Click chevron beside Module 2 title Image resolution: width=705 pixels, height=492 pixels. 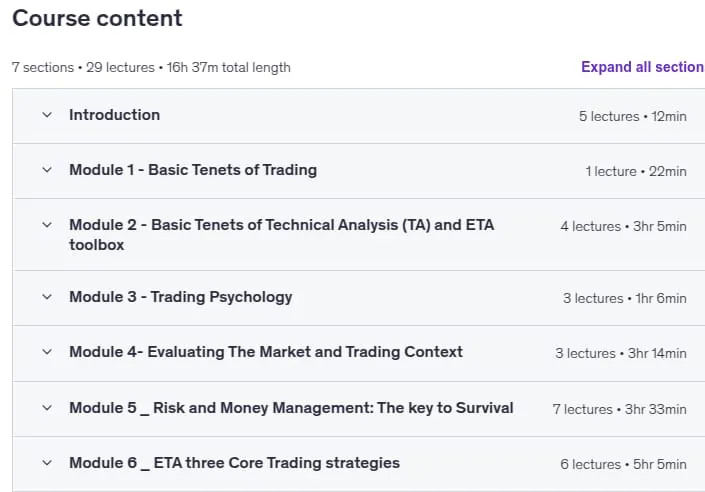click(47, 225)
